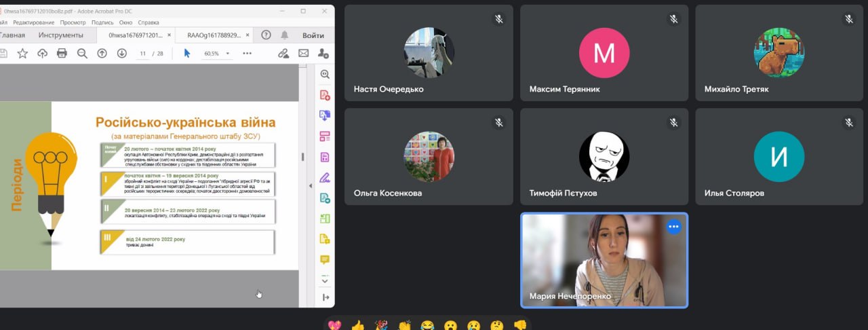Collapse the right tools pane arrow

click(325, 297)
